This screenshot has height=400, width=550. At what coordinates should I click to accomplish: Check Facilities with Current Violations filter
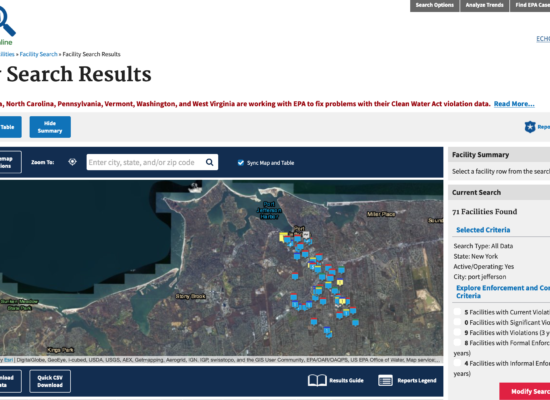coord(457,312)
